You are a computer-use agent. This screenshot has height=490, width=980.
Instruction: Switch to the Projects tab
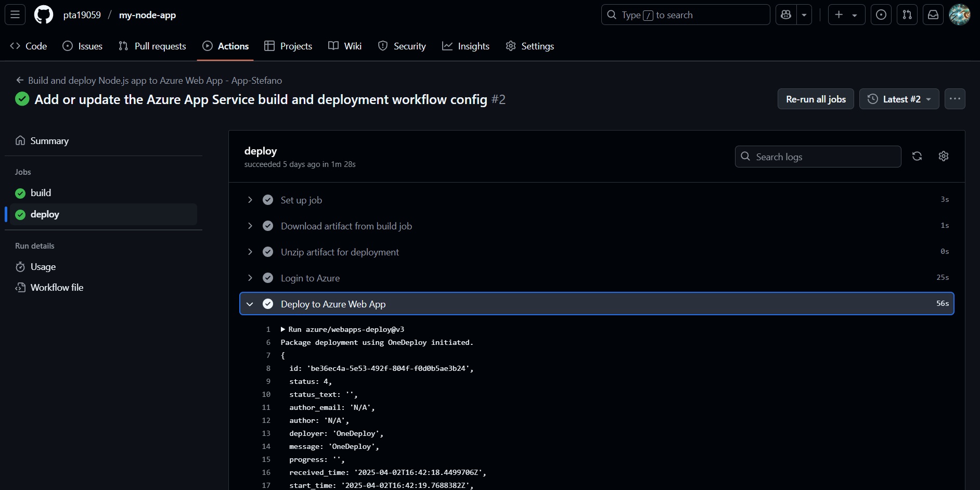[x=288, y=46]
